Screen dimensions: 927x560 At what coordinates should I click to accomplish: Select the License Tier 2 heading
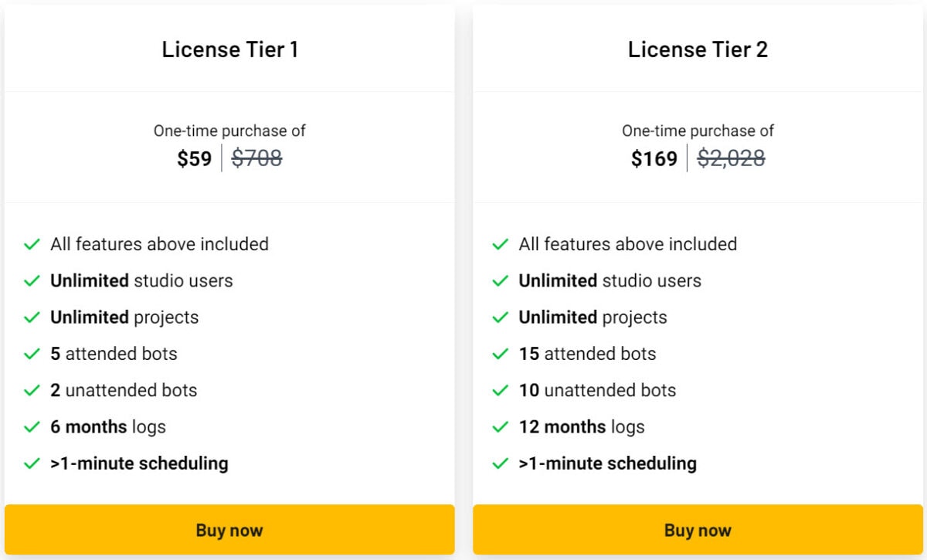click(697, 49)
